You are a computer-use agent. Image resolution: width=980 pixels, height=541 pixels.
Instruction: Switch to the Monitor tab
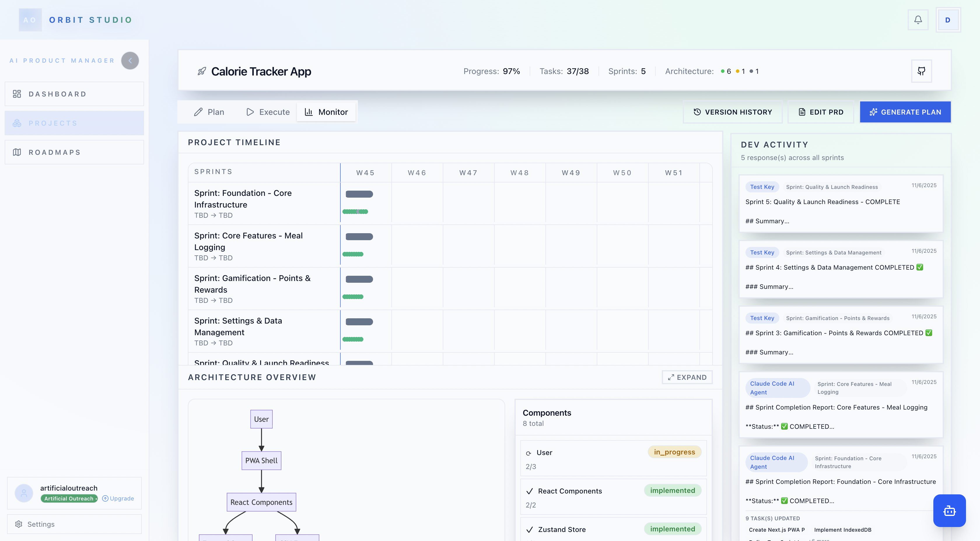pyautogui.click(x=326, y=112)
